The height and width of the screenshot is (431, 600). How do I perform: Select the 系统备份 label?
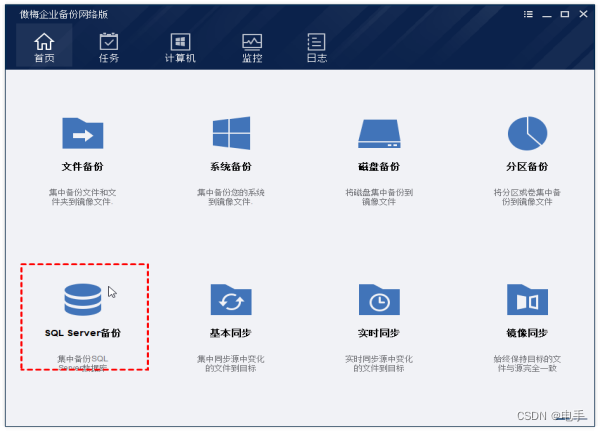(231, 167)
